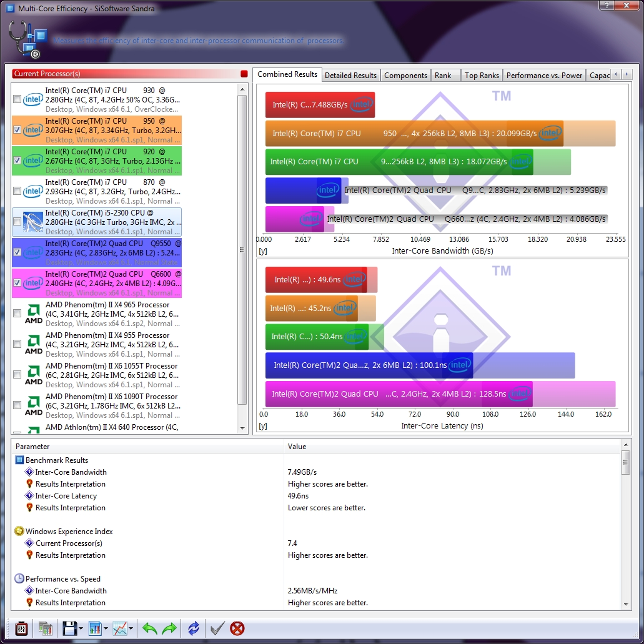Click the AMD logo of Phenom II X6 1090T
644x644 pixels.
coord(33,406)
